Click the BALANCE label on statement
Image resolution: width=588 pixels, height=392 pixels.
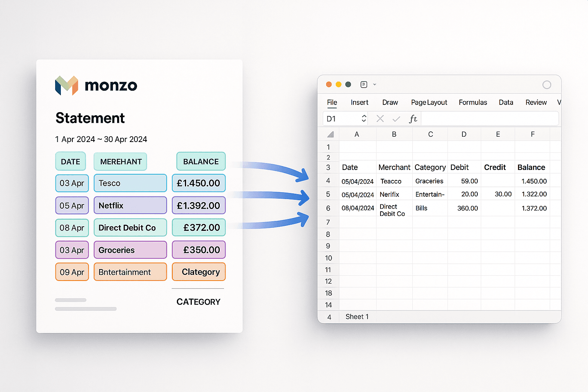[201, 161]
